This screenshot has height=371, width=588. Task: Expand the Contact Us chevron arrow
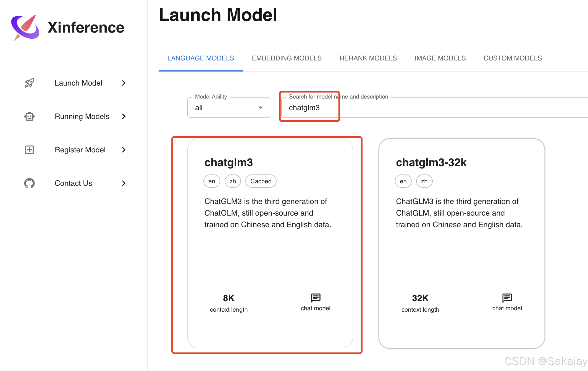pyautogui.click(x=124, y=183)
